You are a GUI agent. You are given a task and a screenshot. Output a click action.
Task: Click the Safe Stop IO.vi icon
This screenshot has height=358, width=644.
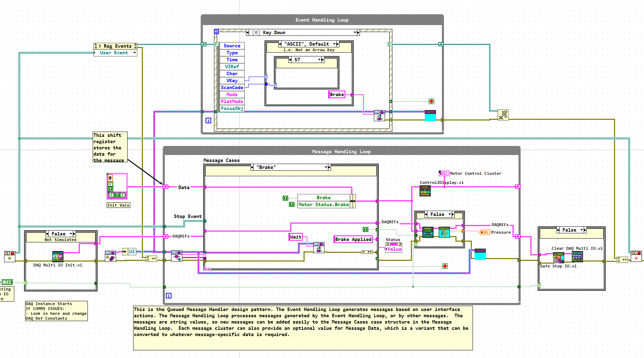[x=558, y=258]
